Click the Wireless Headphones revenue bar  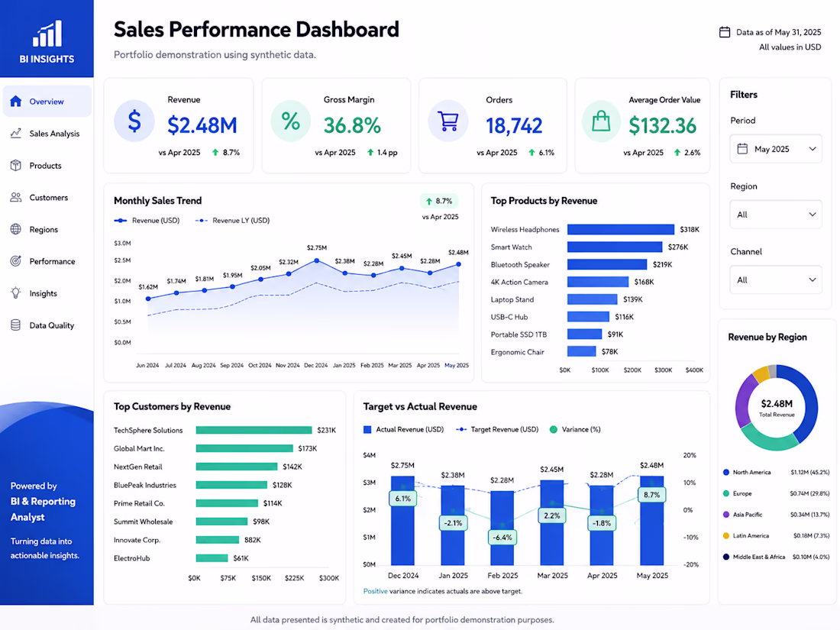click(621, 229)
